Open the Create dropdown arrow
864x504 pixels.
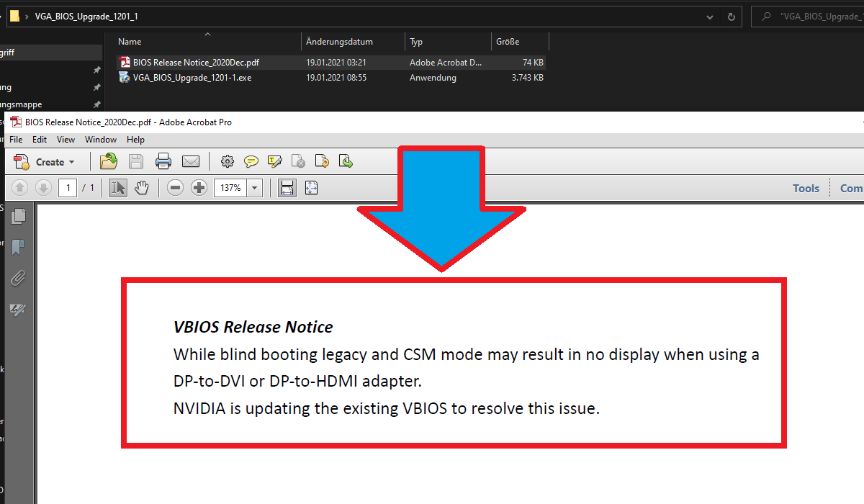71,163
